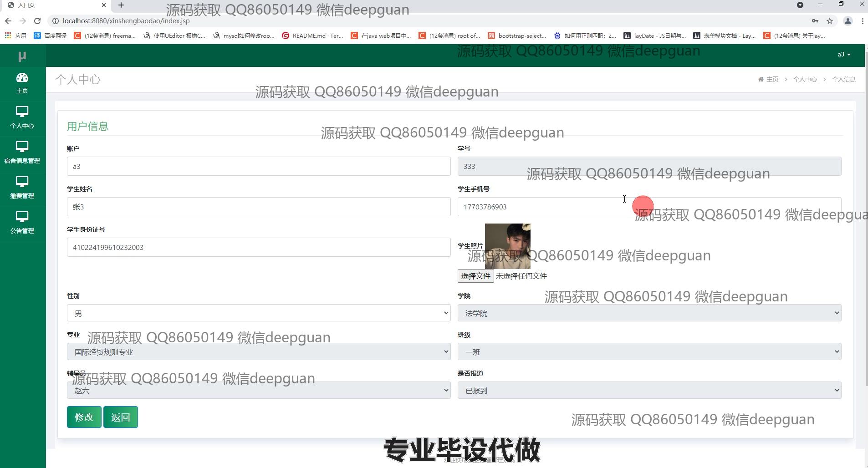Screen dimensions: 868x468
Task: Go back with browser back arrow
Action: pyautogui.click(x=8, y=21)
